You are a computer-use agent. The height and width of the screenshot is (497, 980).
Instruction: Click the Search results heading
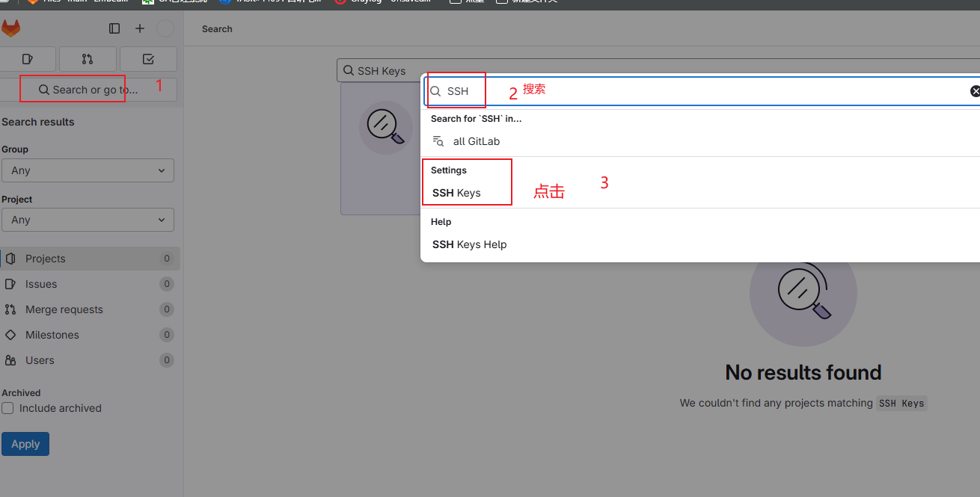tap(38, 122)
